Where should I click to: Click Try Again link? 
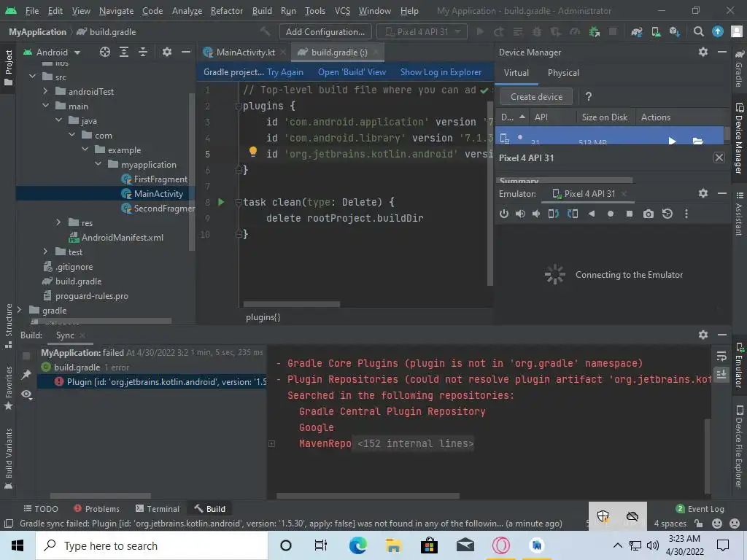[285, 72]
